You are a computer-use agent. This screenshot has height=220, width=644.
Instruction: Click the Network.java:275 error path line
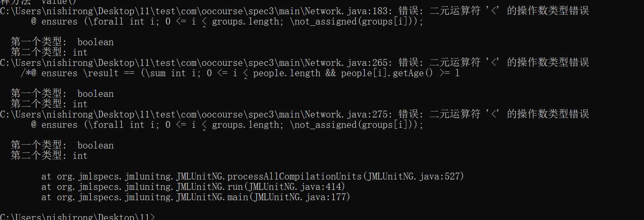tap(294, 115)
